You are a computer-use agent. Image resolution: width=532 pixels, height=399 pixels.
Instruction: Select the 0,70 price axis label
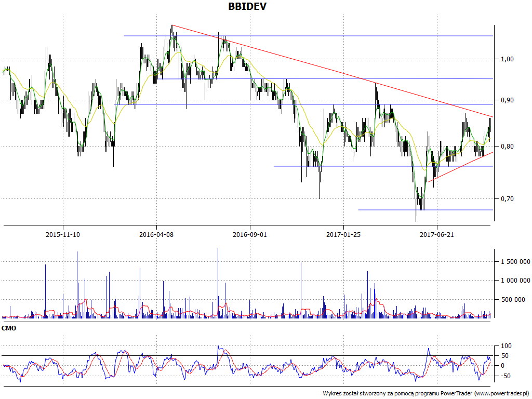pos(507,199)
